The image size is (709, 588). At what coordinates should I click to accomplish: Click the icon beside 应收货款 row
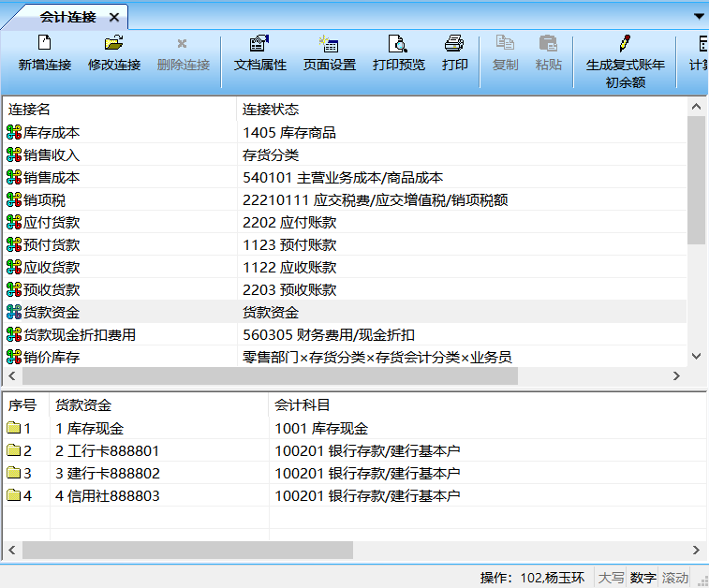coord(14,267)
